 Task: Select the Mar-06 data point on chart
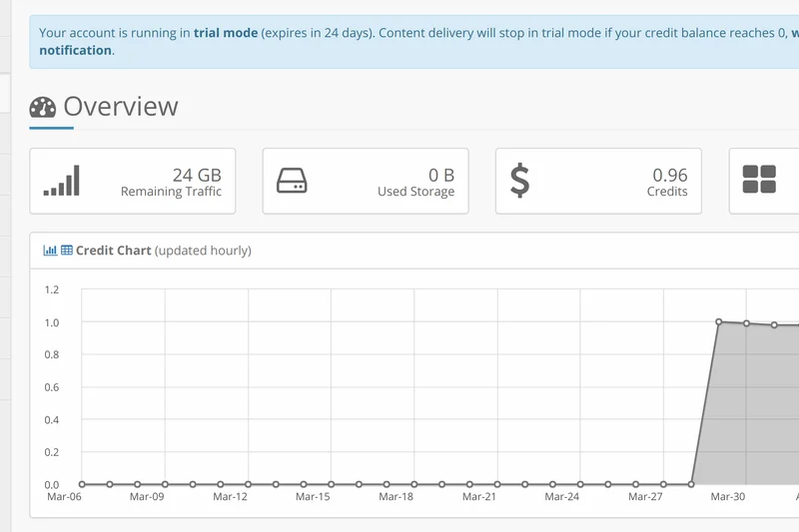(82, 484)
